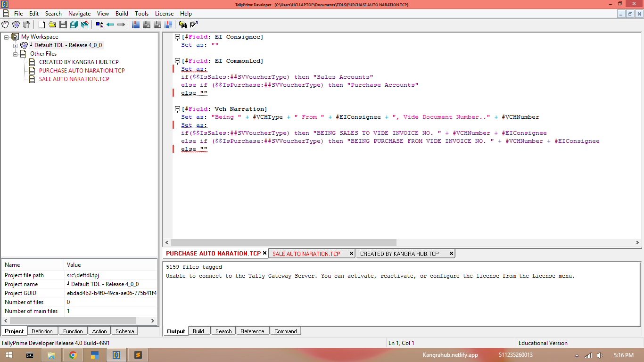Switch to the Action panel tab
Viewport: 644px width, 362px height.
(99, 331)
